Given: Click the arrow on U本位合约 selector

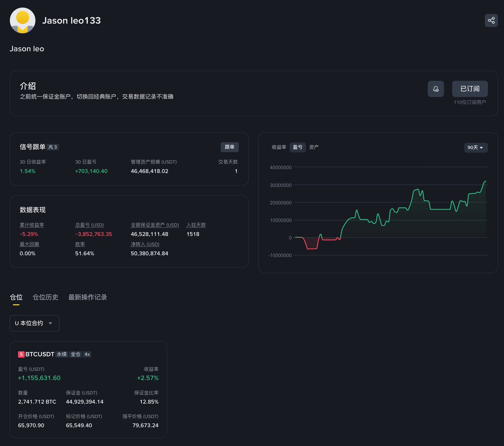Looking at the screenshot, I should (x=50, y=323).
